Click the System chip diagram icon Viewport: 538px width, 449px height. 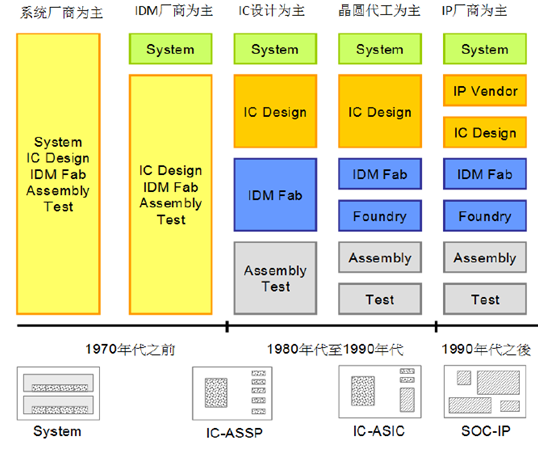pos(58,393)
